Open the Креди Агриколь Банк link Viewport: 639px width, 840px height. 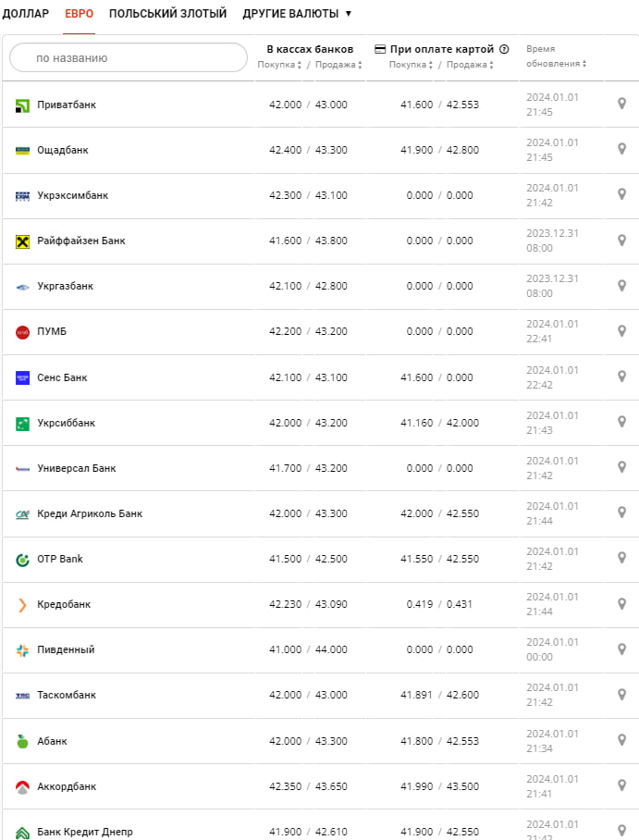click(90, 513)
